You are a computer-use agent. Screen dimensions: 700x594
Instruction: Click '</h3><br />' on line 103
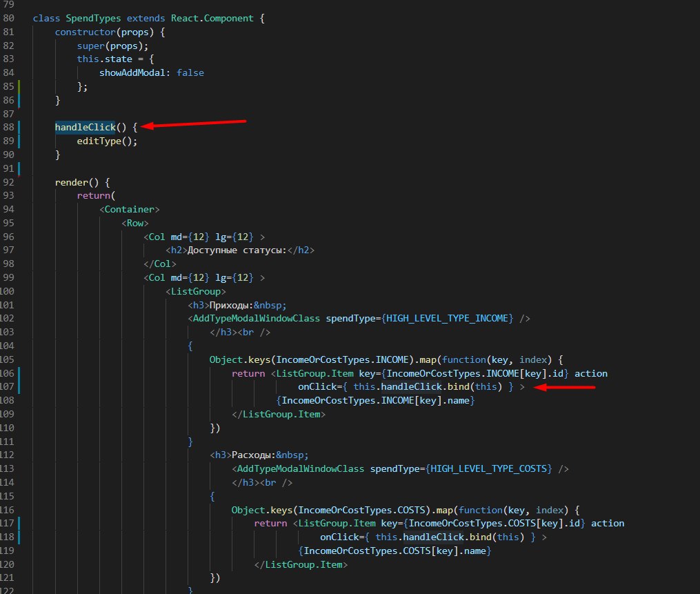tap(240, 333)
